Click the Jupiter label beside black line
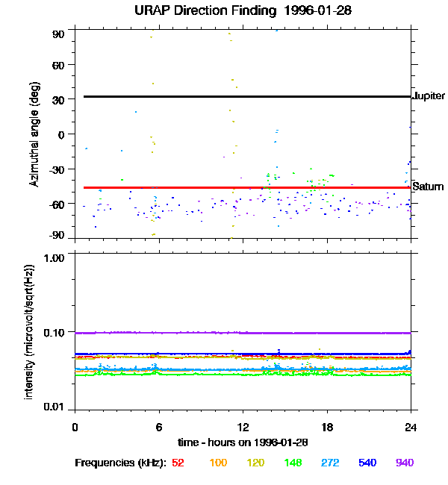 click(x=429, y=96)
